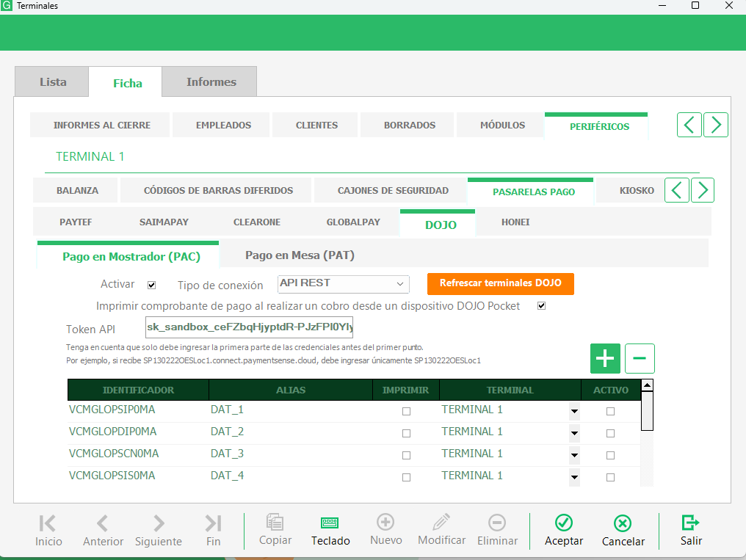Check the Imprimir box for VCMGLOPSIP0MA
This screenshot has height=560, width=746.
tap(406, 411)
